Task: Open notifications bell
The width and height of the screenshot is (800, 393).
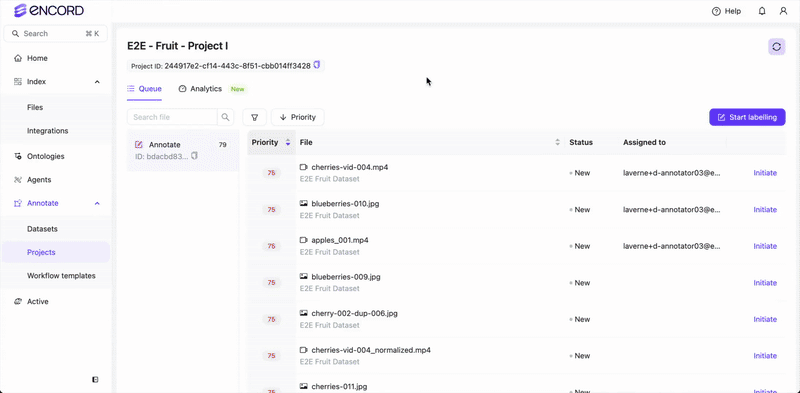Action: pyautogui.click(x=762, y=11)
